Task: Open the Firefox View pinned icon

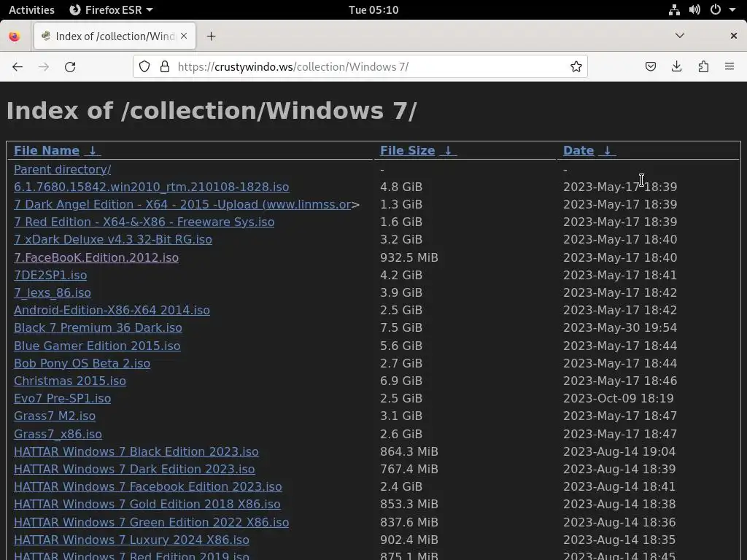Action: pyautogui.click(x=15, y=36)
